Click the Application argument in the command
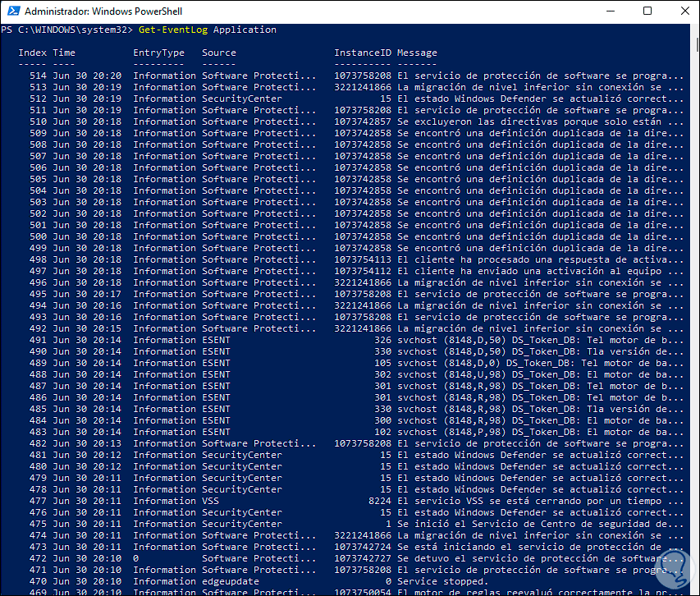The image size is (700, 596). [245, 30]
